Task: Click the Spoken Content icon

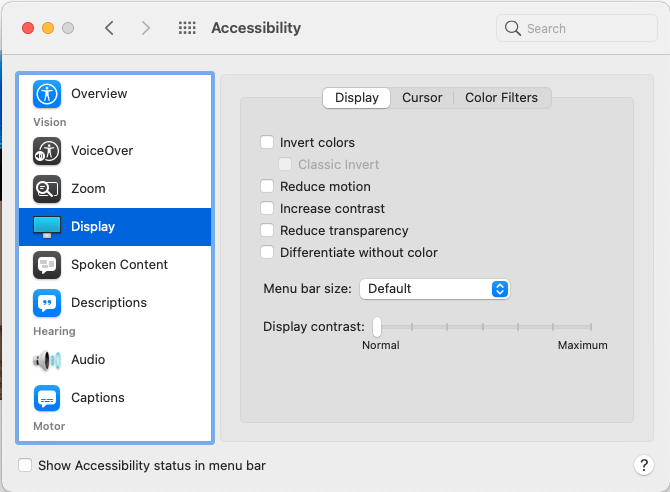Action: tap(47, 265)
